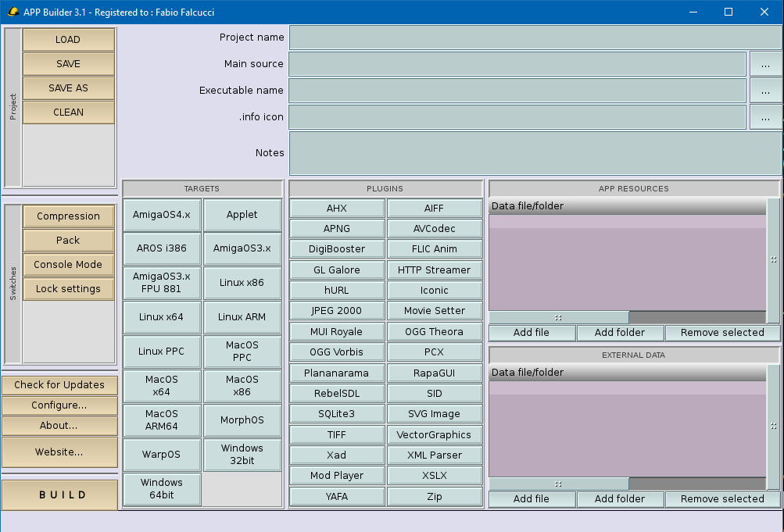
Task: Browse for the Main source file
Action: pos(765,64)
